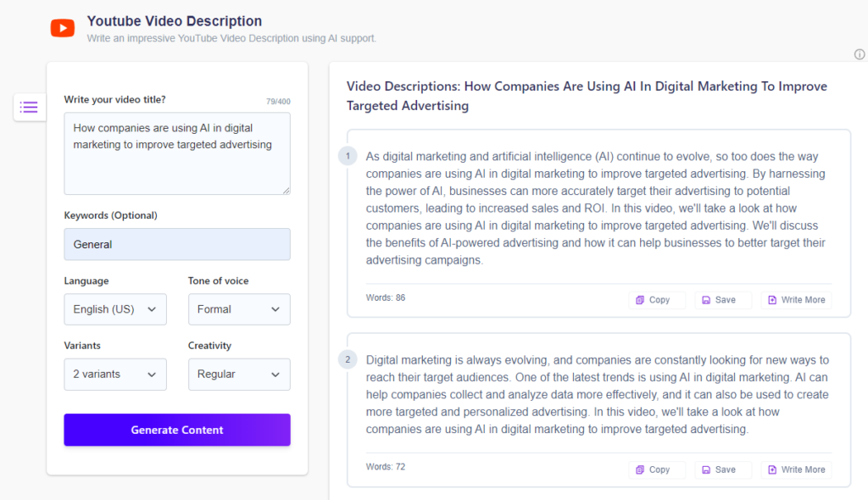
Task: Click the subtitle about AI support
Action: (x=231, y=38)
